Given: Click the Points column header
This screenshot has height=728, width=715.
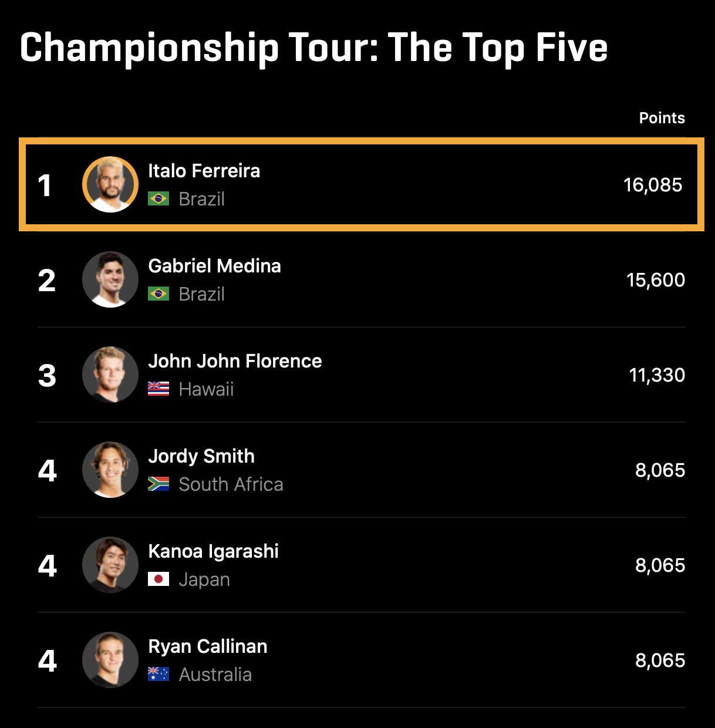Looking at the screenshot, I should point(662,118).
